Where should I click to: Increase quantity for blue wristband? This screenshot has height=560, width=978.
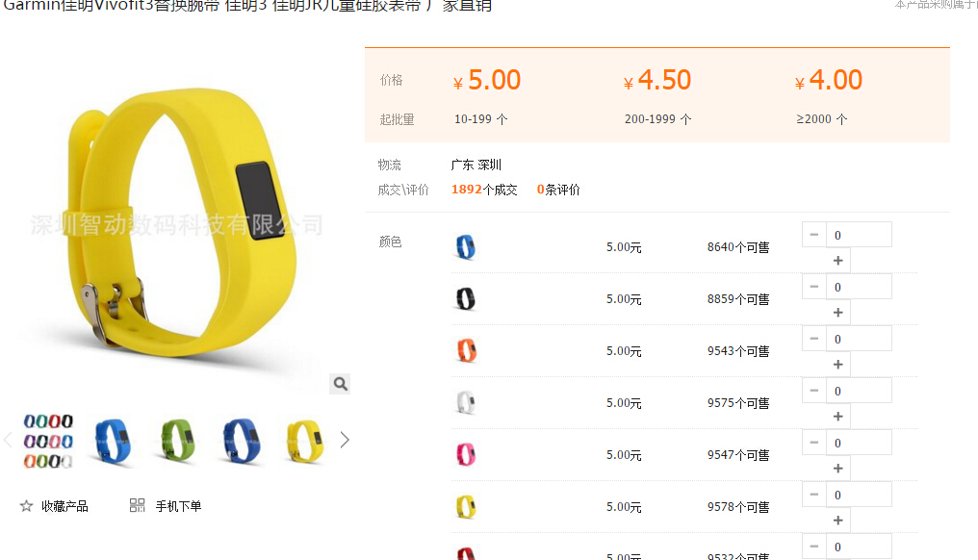coord(838,261)
